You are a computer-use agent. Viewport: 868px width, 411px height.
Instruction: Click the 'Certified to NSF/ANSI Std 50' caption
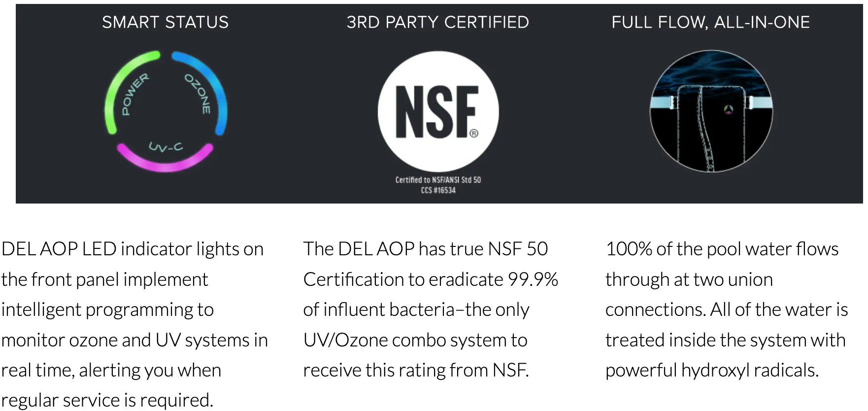pyautogui.click(x=438, y=180)
